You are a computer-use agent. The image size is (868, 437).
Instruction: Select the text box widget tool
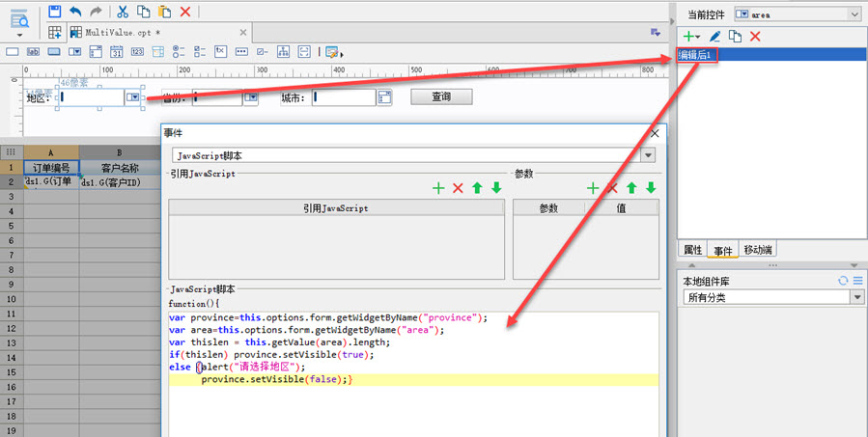point(13,52)
